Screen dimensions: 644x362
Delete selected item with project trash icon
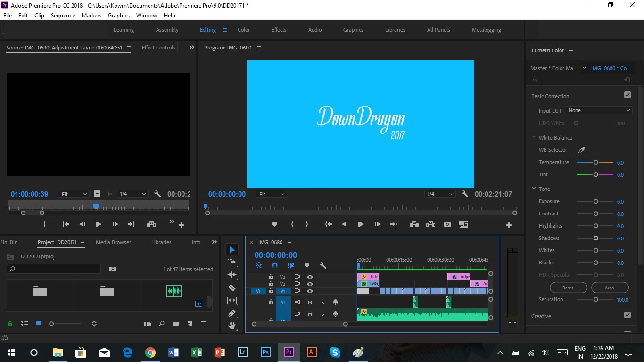tap(204, 324)
